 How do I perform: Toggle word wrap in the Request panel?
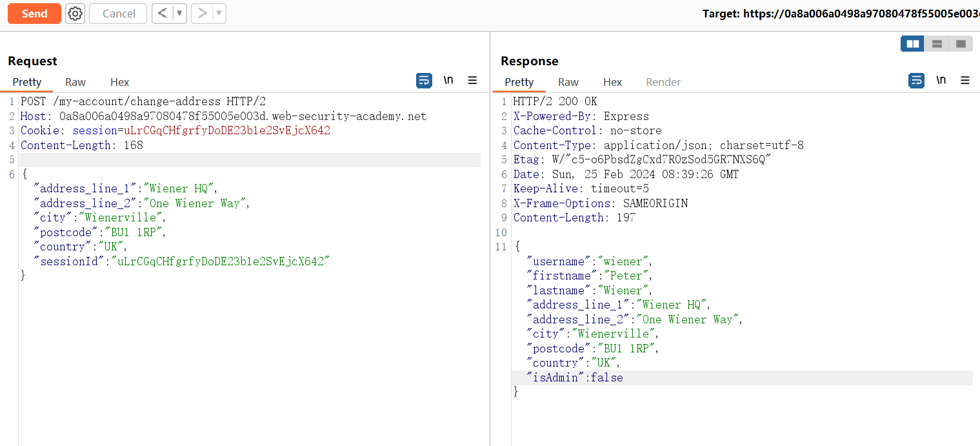tap(424, 81)
